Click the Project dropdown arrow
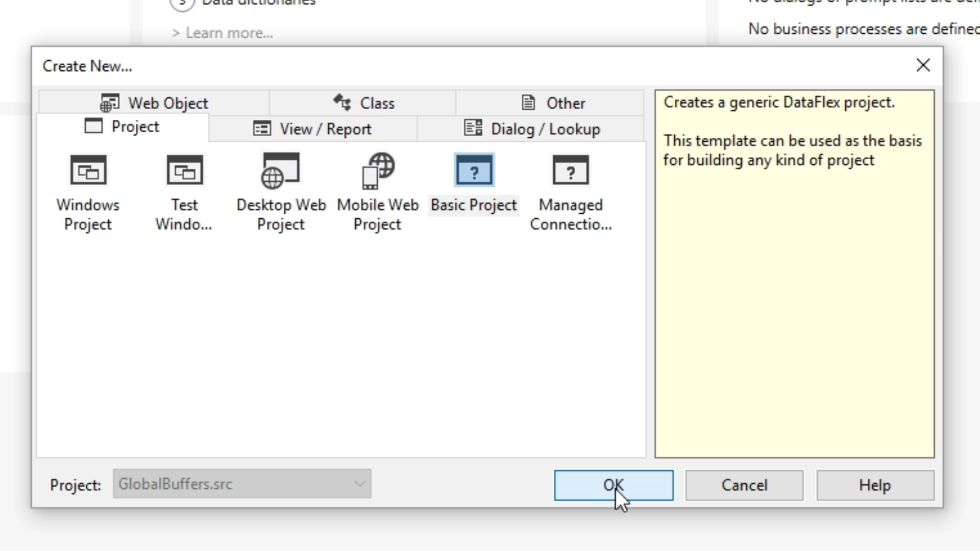This screenshot has width=980, height=551. [x=360, y=484]
